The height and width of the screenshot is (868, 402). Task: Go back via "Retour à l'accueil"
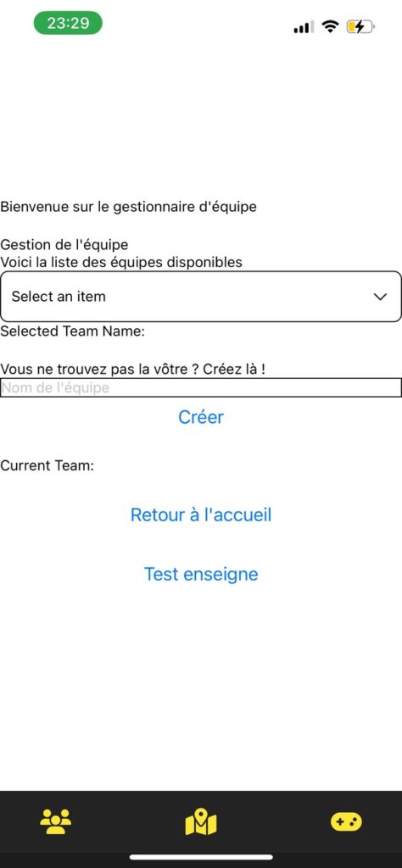point(201,515)
